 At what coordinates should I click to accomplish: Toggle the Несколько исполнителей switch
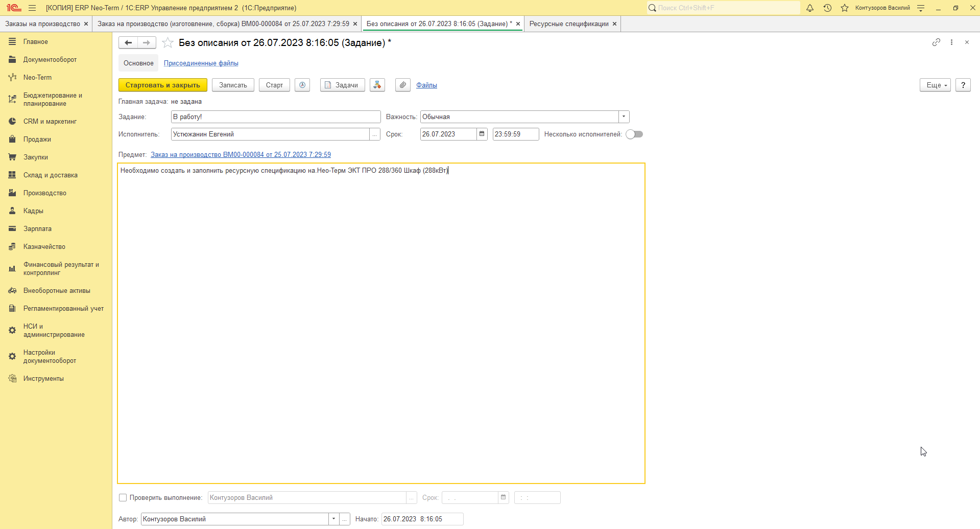pyautogui.click(x=634, y=134)
